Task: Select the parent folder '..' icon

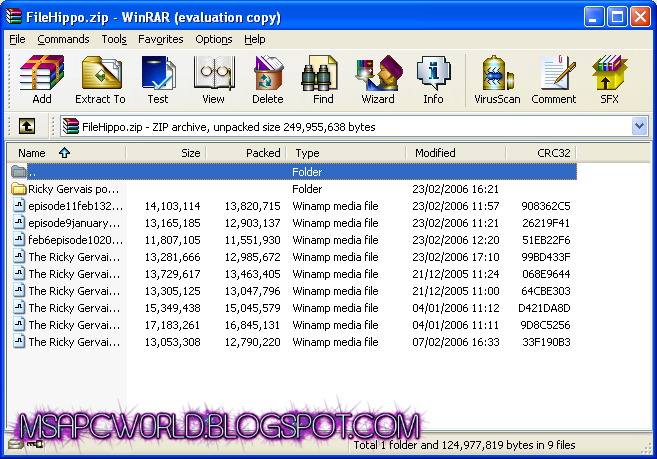Action: click(x=18, y=171)
